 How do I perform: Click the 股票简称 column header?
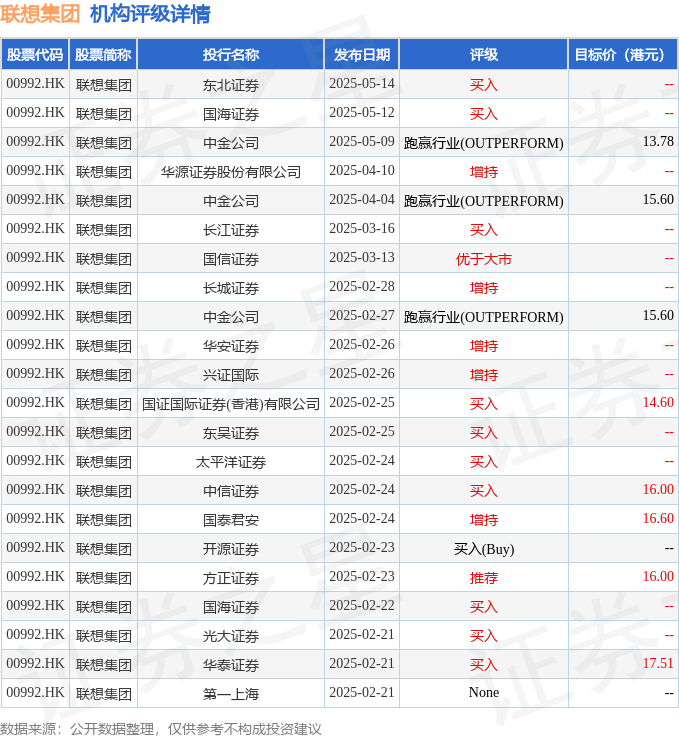pyautogui.click(x=103, y=55)
